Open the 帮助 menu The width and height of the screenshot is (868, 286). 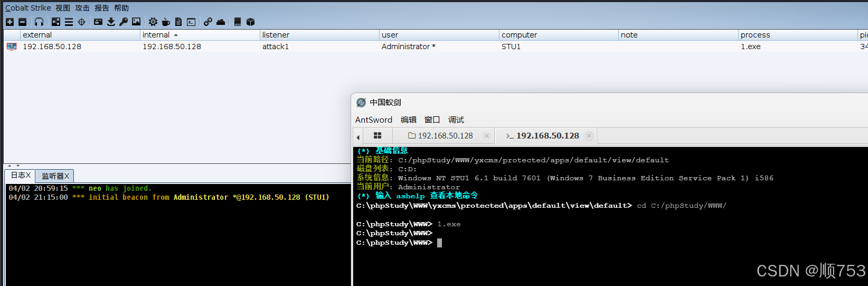pyautogui.click(x=121, y=8)
